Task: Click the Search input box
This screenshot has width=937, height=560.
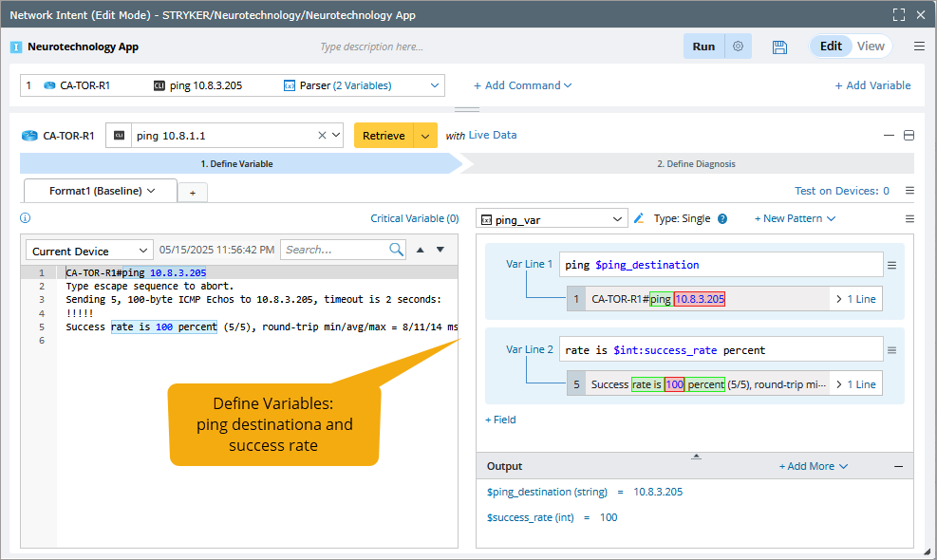Action: [336, 250]
